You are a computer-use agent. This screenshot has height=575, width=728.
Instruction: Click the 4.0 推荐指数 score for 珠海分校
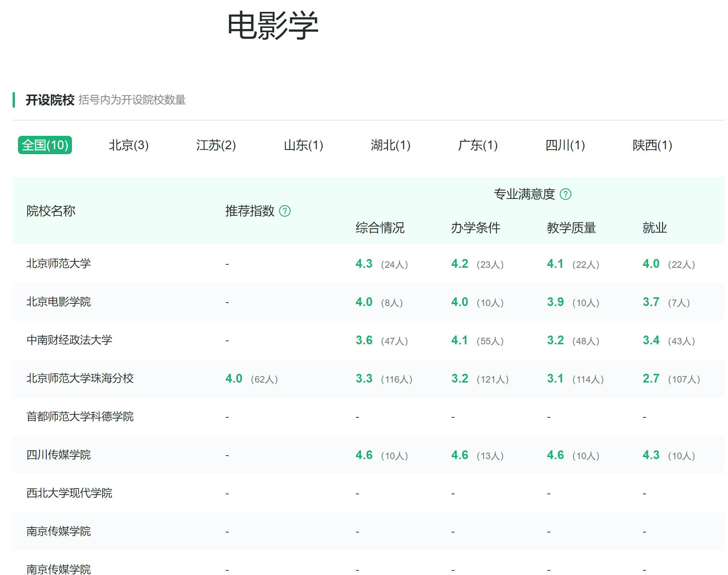tap(234, 378)
